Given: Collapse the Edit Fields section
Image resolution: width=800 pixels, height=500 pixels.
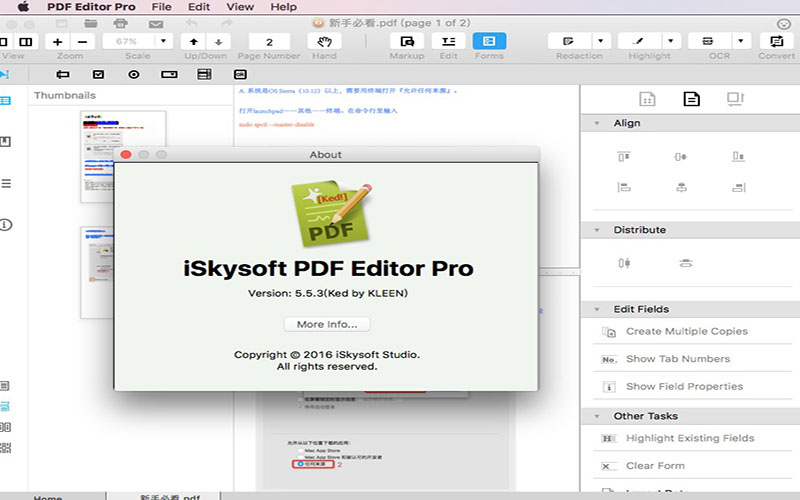Looking at the screenshot, I should point(597,309).
